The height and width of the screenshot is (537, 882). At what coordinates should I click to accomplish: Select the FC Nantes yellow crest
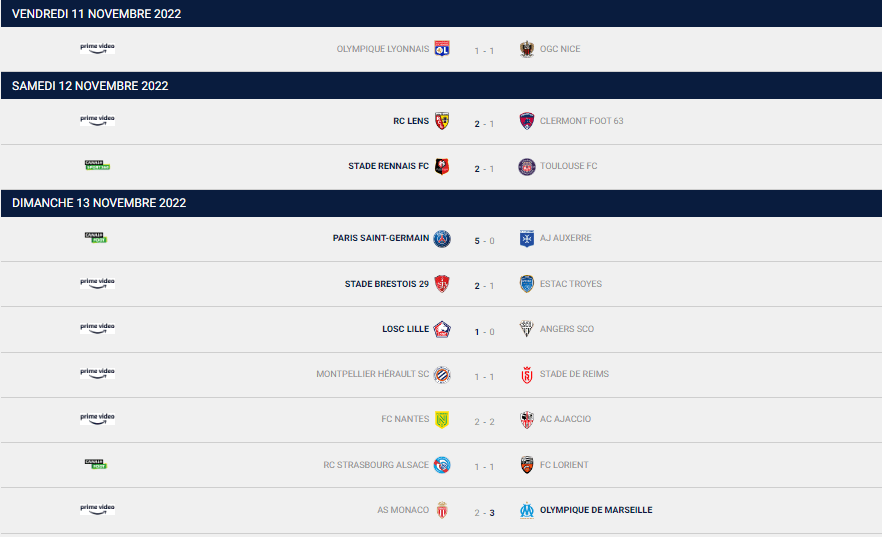click(442, 419)
